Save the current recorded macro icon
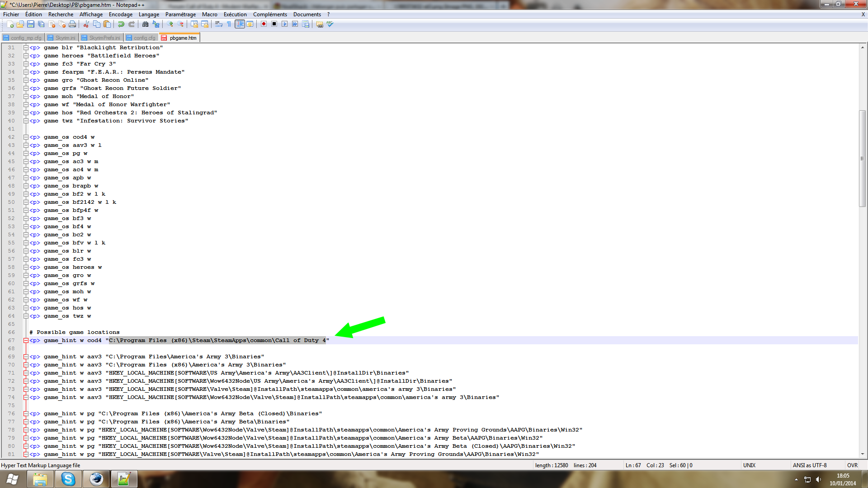This screenshot has height=488, width=868. point(306,24)
